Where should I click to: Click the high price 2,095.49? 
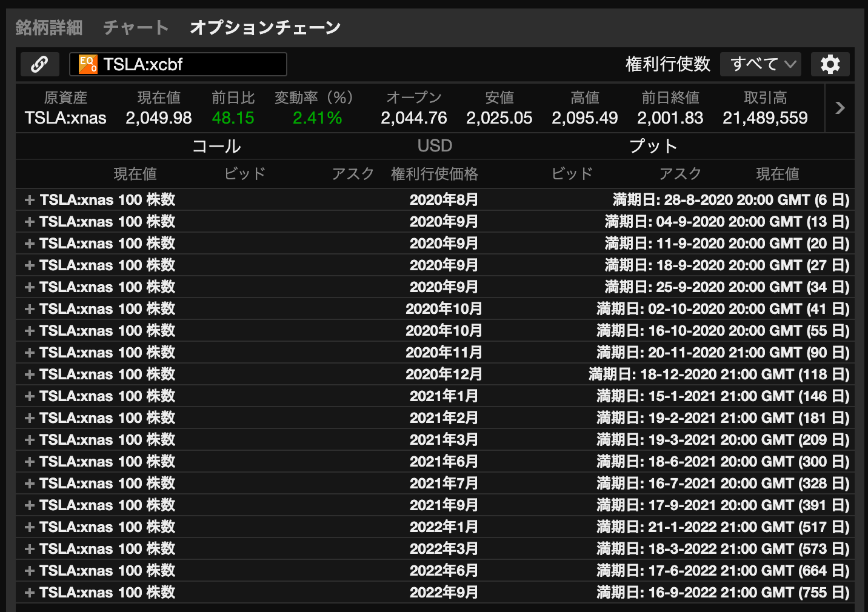coord(585,118)
